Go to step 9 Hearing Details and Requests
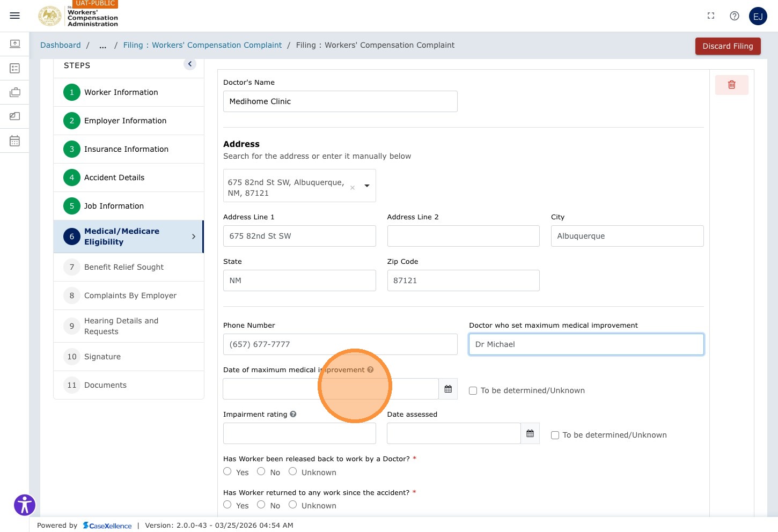This screenshot has width=778, height=532. coord(129,326)
